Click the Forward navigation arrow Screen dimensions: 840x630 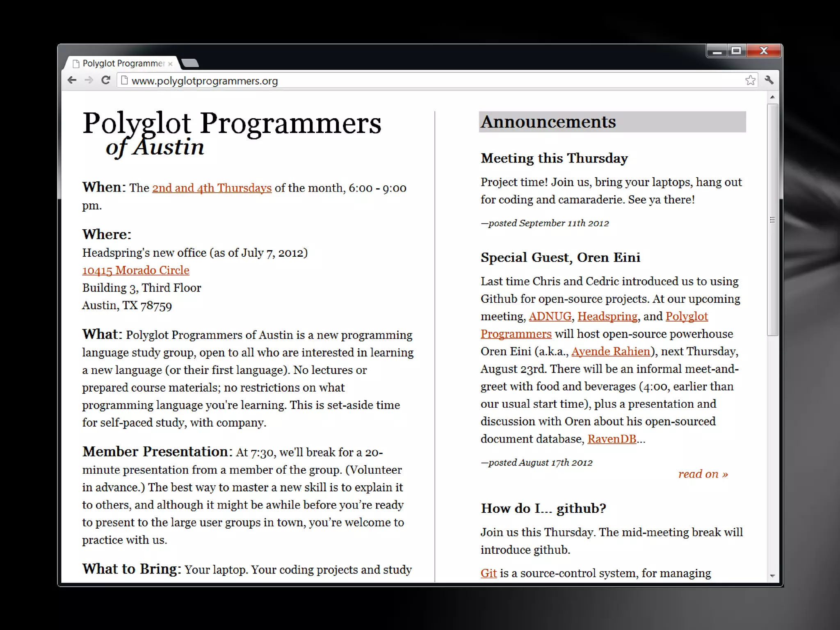click(89, 80)
